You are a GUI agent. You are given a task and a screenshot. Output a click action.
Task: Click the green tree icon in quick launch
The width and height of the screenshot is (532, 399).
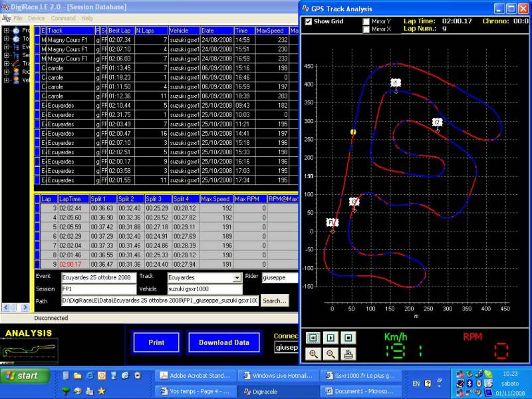click(x=66, y=391)
